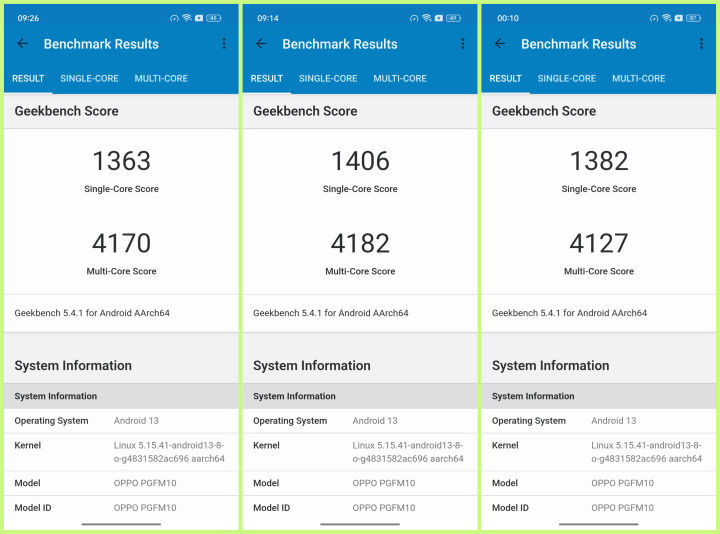Open three-dot overflow menu in 09:26 screen

coord(224,44)
